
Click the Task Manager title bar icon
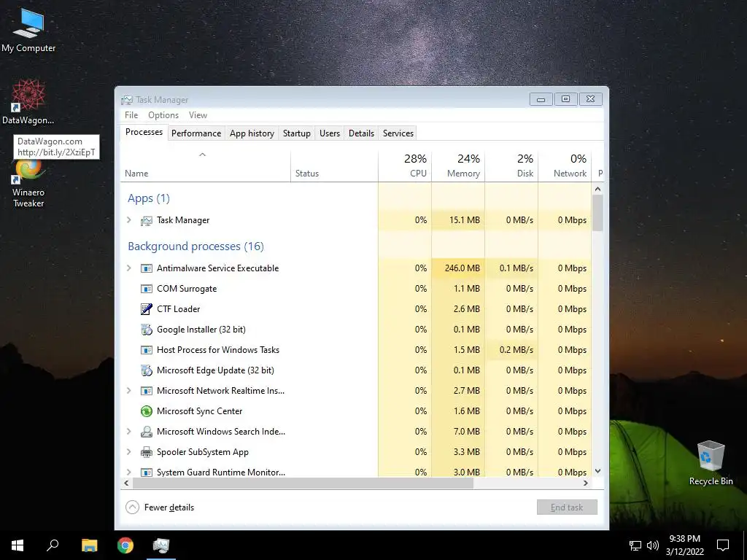tap(127, 100)
